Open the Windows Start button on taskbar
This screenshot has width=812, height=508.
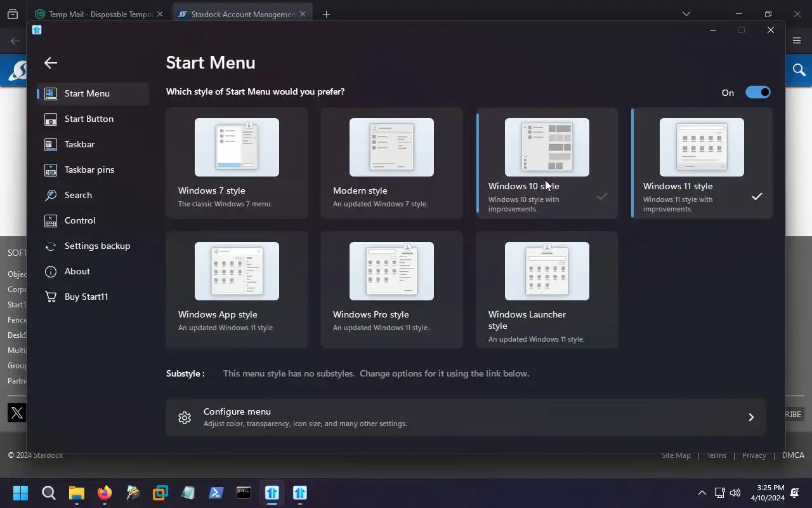(20, 493)
